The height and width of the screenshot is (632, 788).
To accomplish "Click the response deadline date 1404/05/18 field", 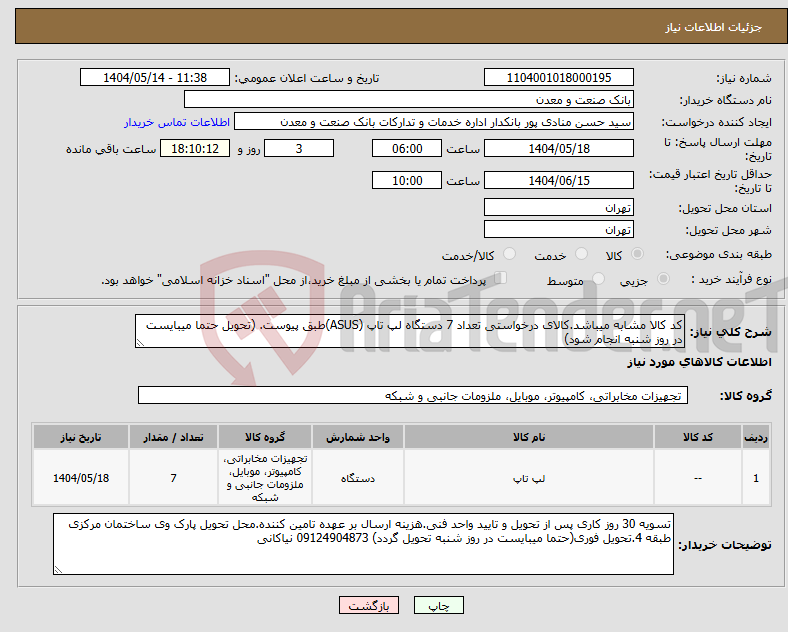I will 559,148.
